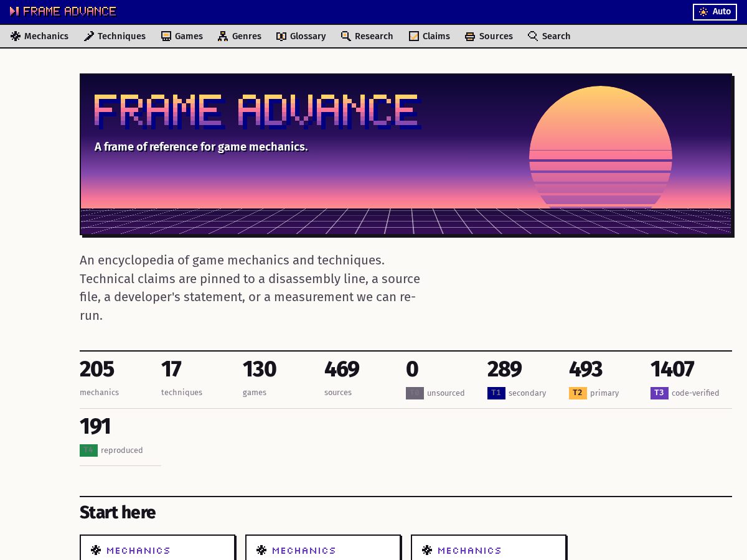
Task: Click the Search magnifying glass icon
Action: tap(533, 36)
